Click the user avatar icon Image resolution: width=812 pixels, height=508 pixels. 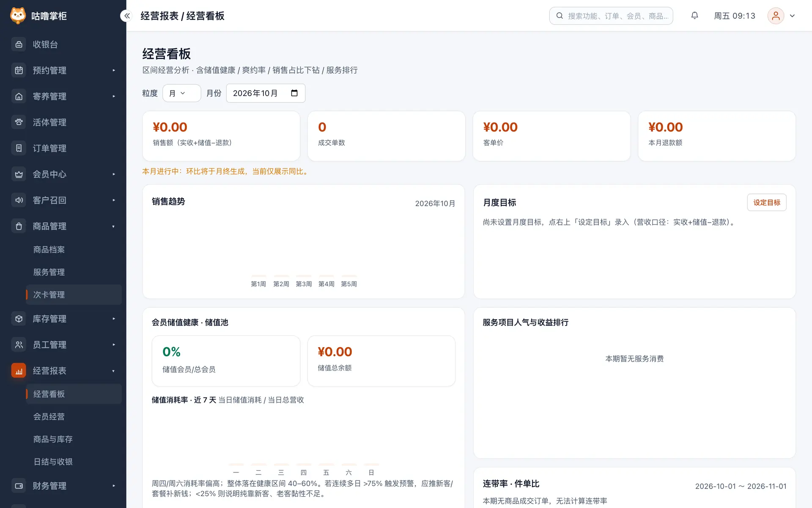[x=776, y=16]
